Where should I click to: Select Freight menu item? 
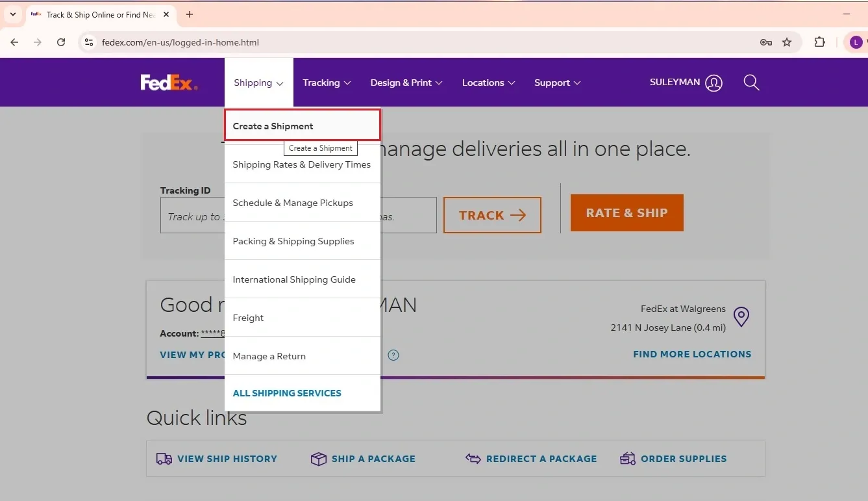point(303,318)
